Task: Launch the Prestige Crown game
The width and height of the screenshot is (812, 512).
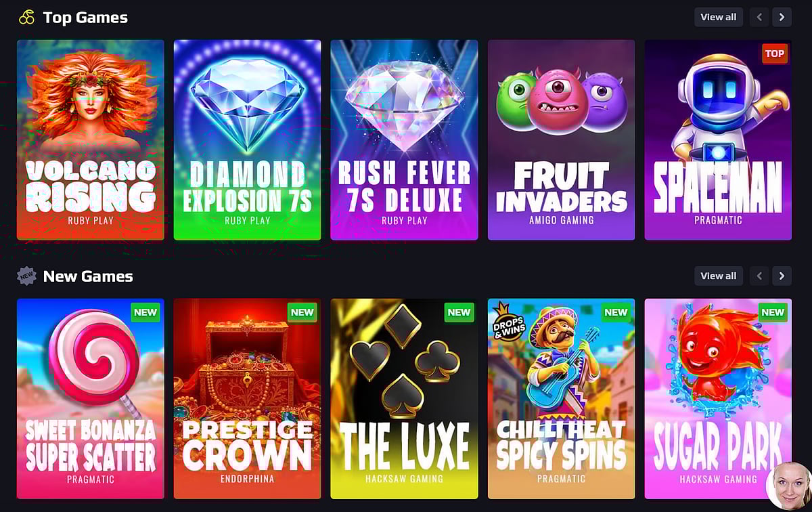Action: pyautogui.click(x=248, y=399)
